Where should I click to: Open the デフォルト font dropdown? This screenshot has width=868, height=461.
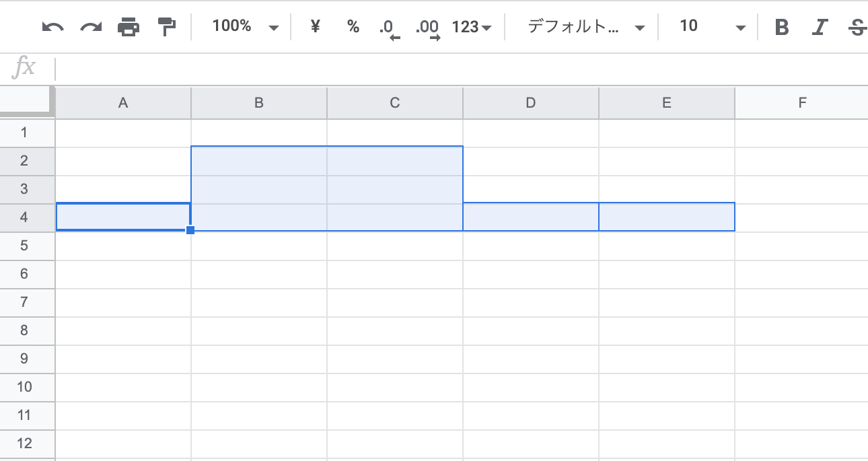click(x=586, y=27)
